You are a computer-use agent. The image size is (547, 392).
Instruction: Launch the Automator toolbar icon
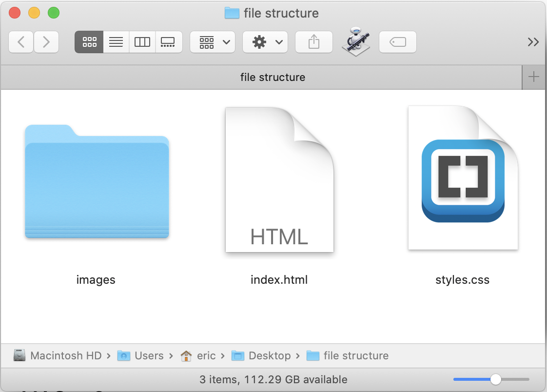pos(356,41)
